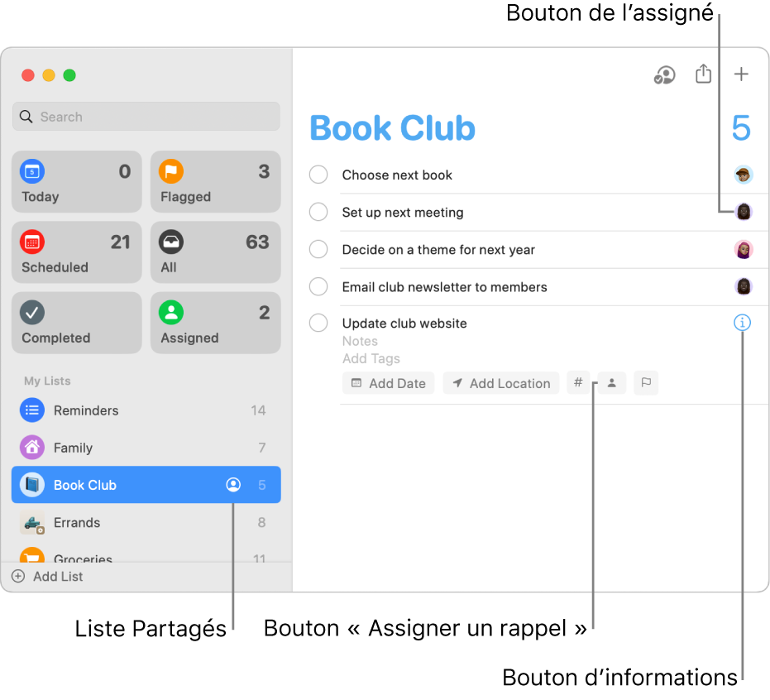This screenshot has width=770, height=700.
Task: Click the Share icon next to collaboration button
Action: (x=703, y=74)
